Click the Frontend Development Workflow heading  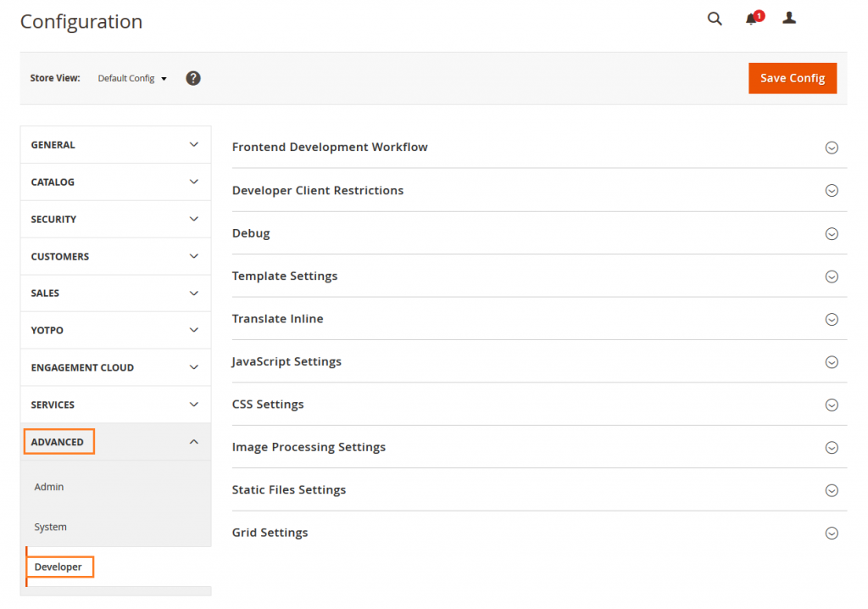point(330,147)
